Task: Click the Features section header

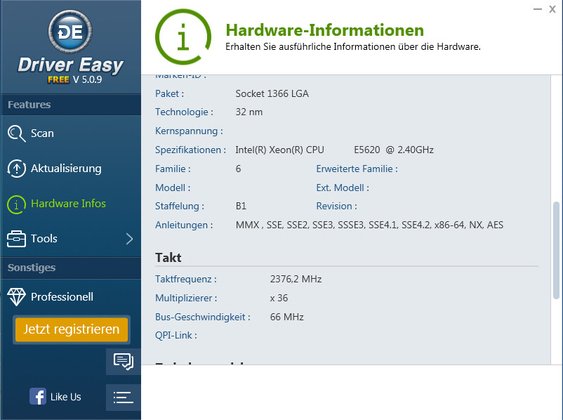Action: click(x=29, y=104)
